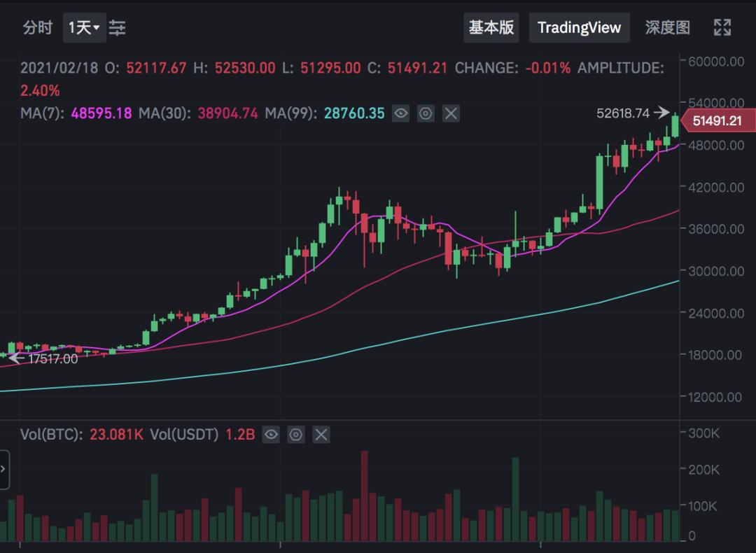
Task: Open chart interval settings with the sliders icon
Action: [118, 28]
